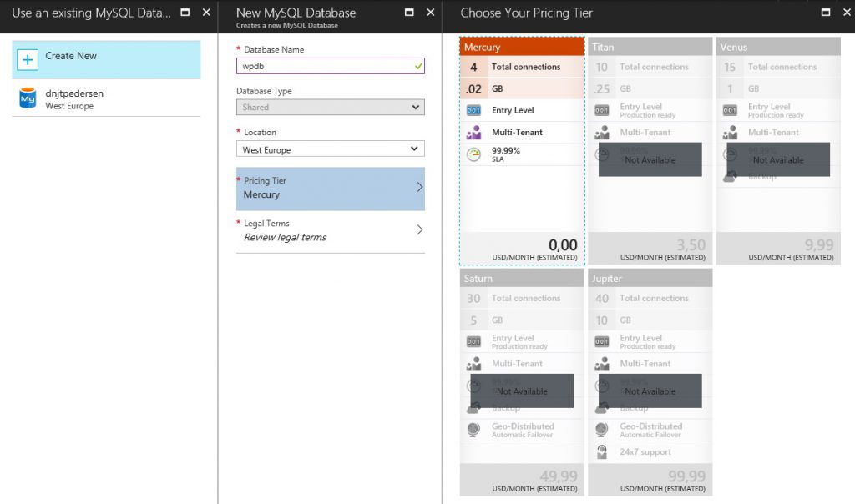855x504 pixels.
Task: Click Mercury tier Multi-Tenant icon
Action: (x=473, y=133)
